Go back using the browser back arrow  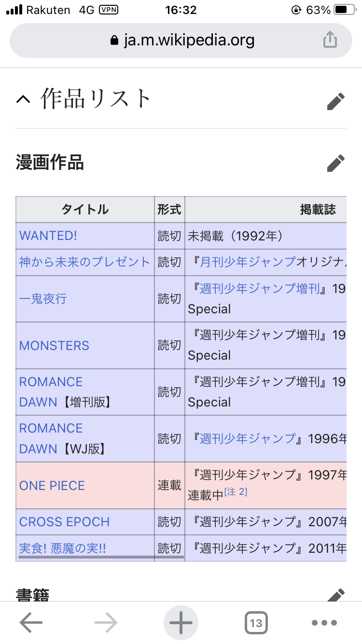31,623
